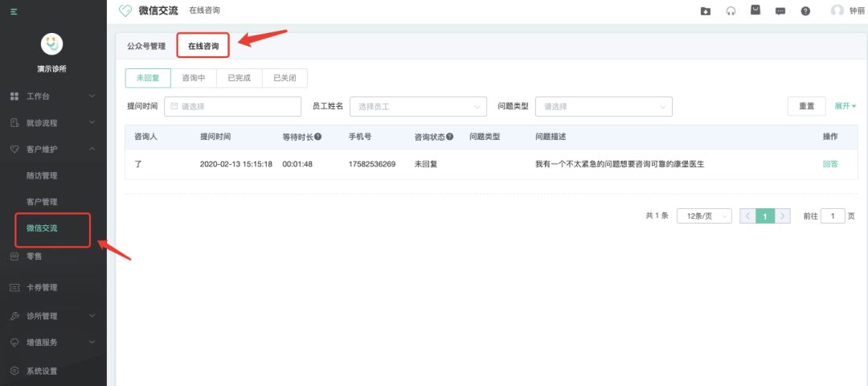
Task: Select the 已完成 status tab
Action: [x=240, y=78]
